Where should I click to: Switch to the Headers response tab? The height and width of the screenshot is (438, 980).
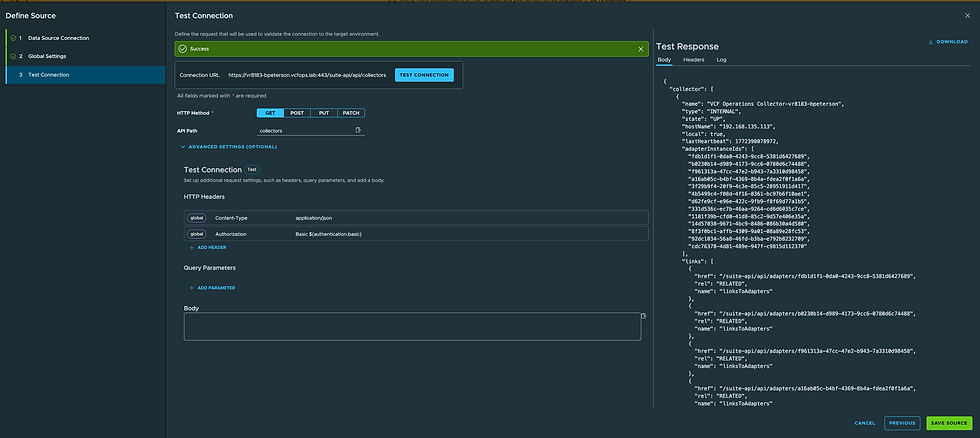tap(694, 60)
